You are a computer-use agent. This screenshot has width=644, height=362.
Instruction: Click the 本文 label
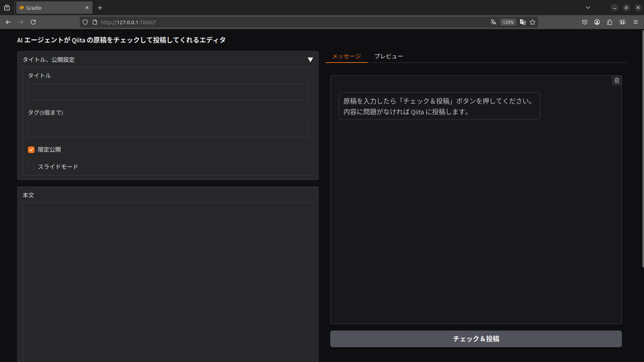click(28, 195)
